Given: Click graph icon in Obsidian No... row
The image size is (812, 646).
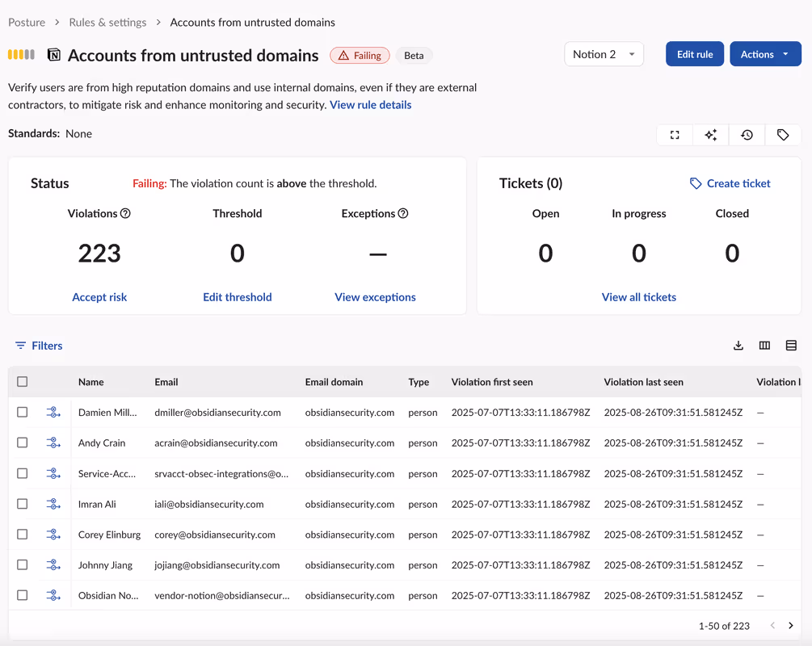Looking at the screenshot, I should (x=53, y=596).
